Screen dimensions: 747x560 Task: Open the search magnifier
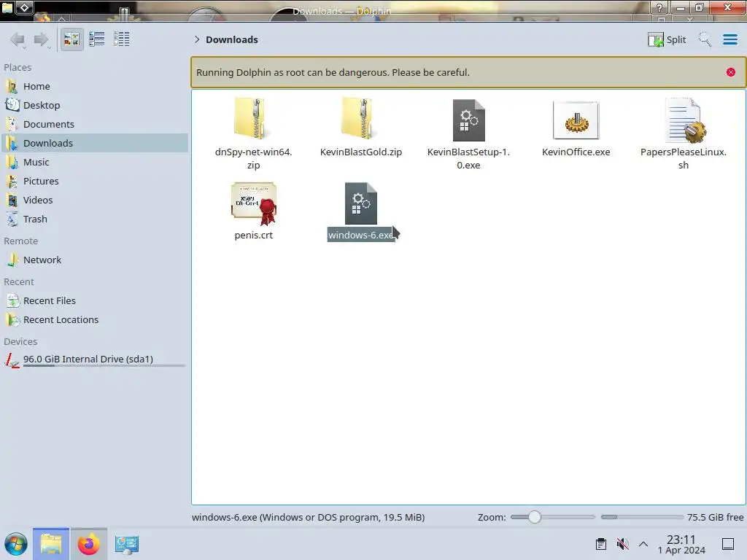pyautogui.click(x=705, y=39)
